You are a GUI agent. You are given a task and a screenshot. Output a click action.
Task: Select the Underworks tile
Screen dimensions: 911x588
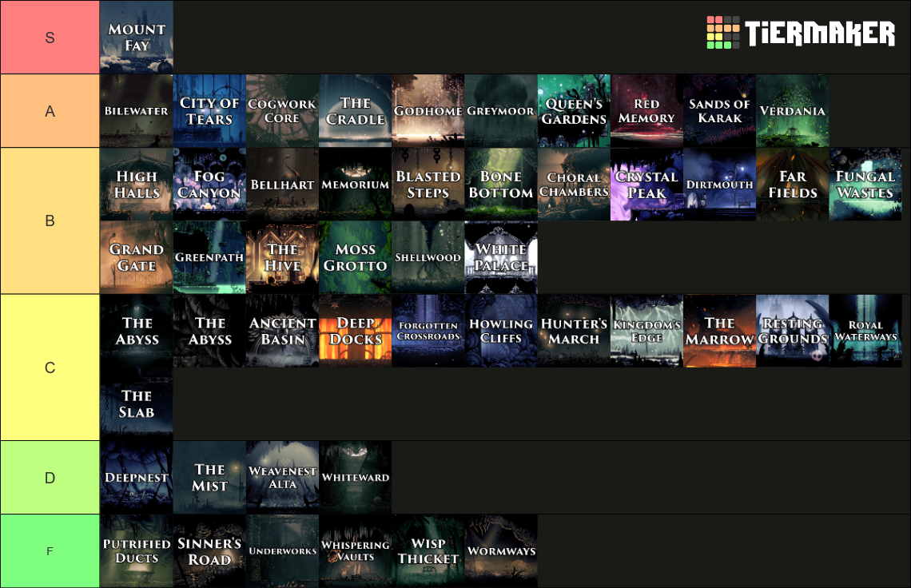click(x=282, y=550)
